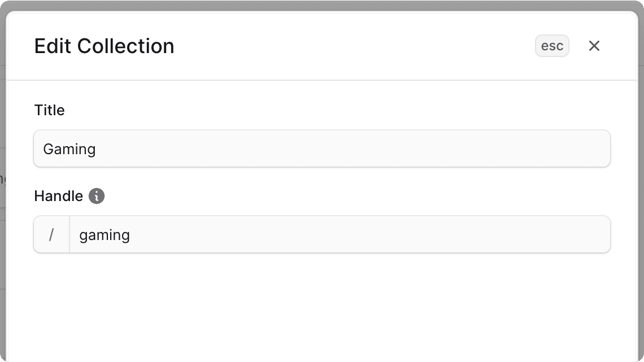
Task: Click the 'Edit Collection' dialog title
Action: click(x=104, y=46)
